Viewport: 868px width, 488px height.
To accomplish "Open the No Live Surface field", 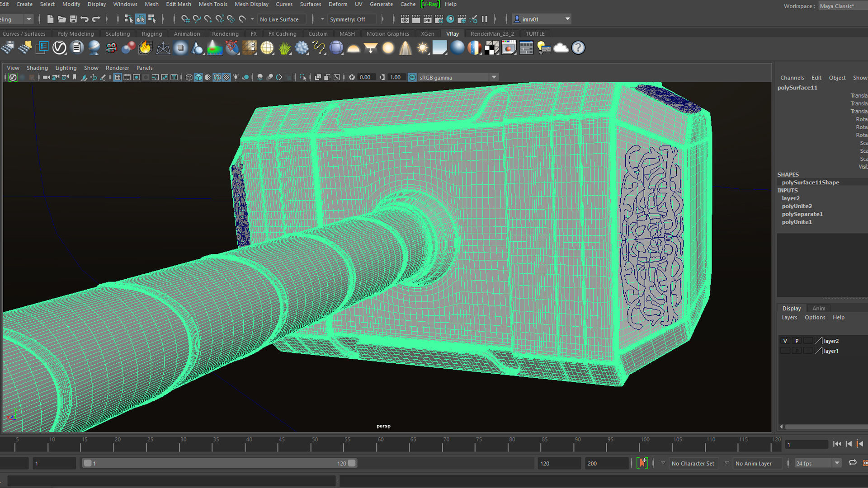I will (282, 19).
